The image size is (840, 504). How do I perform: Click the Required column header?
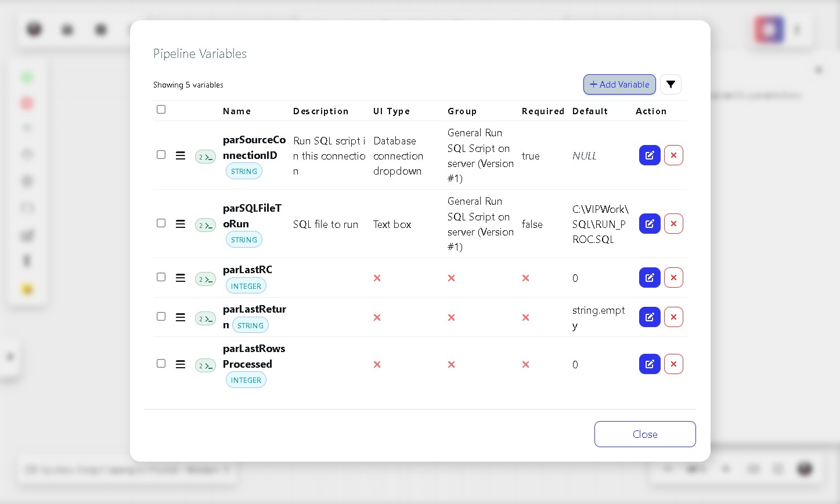coord(543,111)
